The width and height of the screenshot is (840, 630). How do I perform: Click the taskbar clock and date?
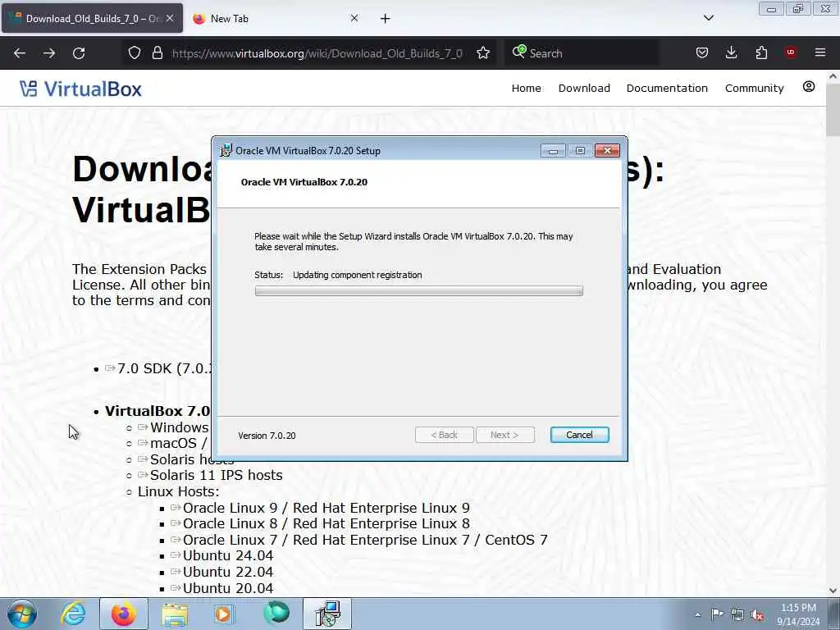798,614
